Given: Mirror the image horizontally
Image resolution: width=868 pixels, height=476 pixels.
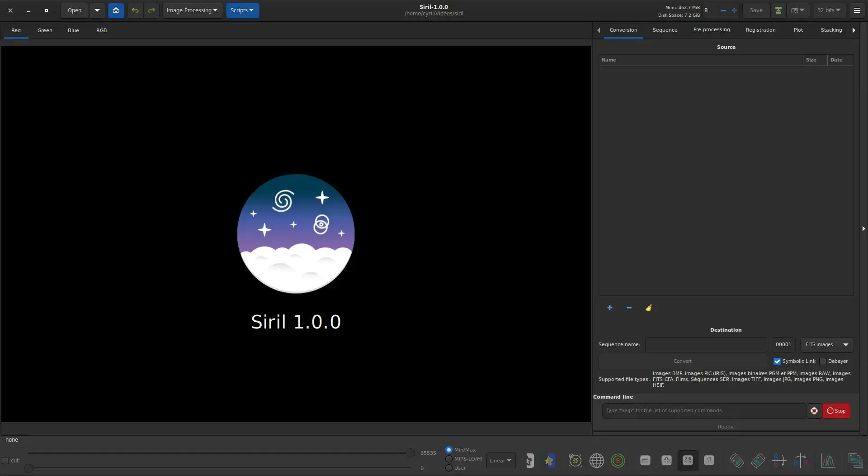Looking at the screenshot, I should (800, 460).
